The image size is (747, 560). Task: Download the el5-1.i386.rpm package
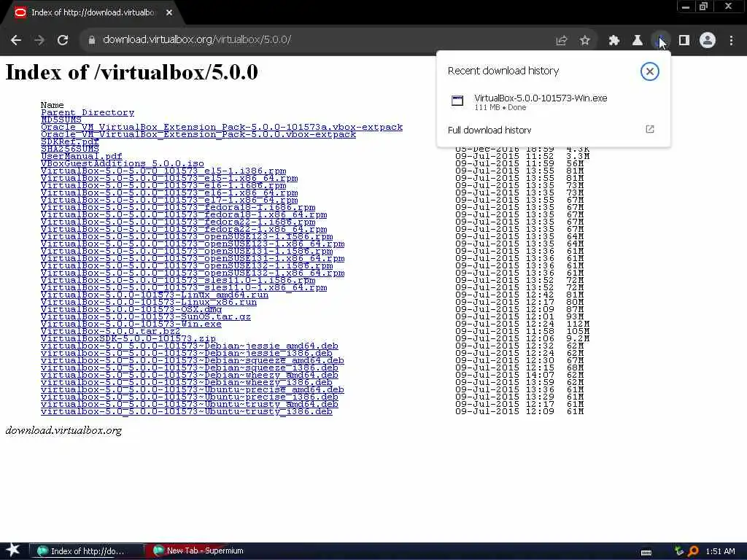click(x=163, y=171)
